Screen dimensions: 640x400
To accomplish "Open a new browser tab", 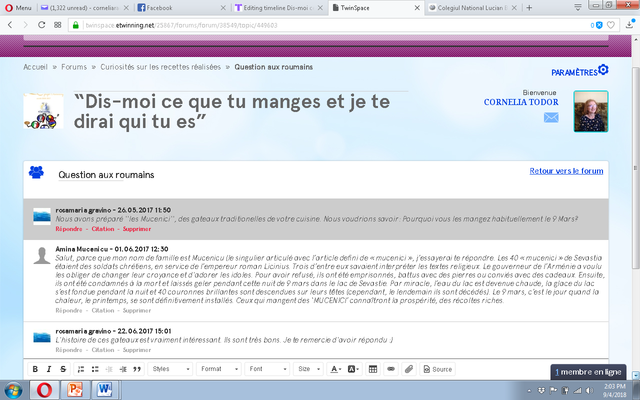I will [529, 8].
